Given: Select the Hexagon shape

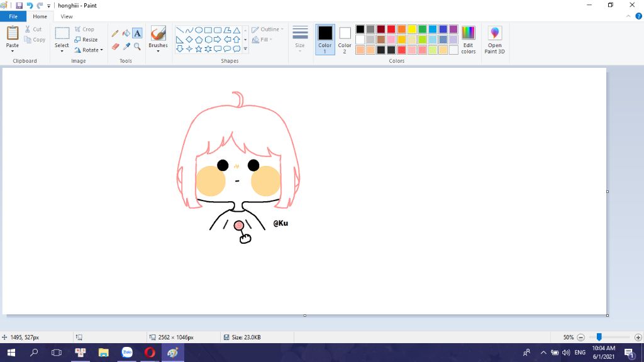Looking at the screenshot, I should pyautogui.click(x=208, y=40).
